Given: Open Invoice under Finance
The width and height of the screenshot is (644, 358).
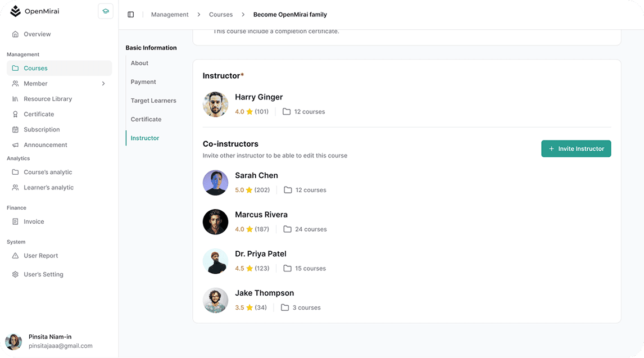Looking at the screenshot, I should pyautogui.click(x=34, y=221).
